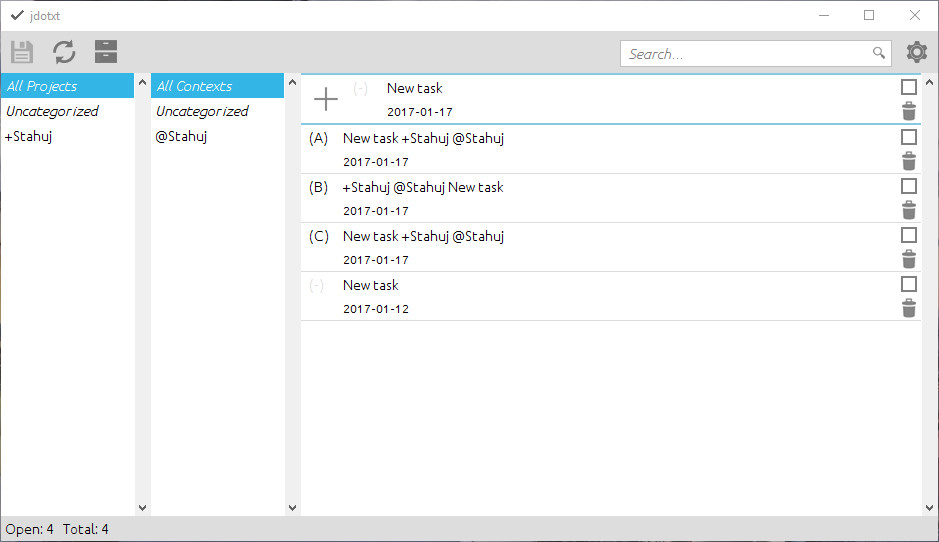Delete the 2017-01-12 task with trash icon
Image resolution: width=939 pixels, height=542 pixels.
tap(908, 308)
